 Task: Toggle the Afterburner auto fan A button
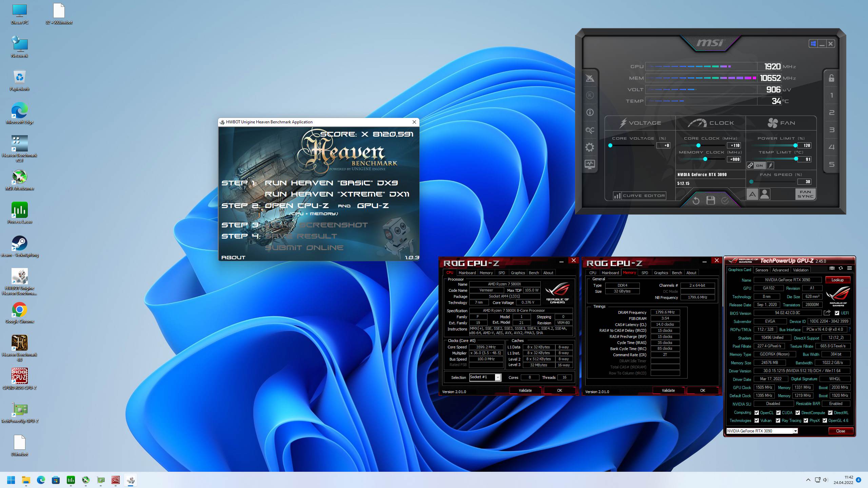click(752, 195)
